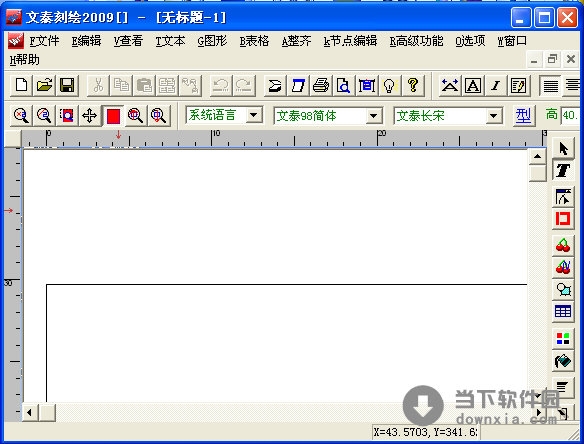Screen dimensions: 584x444
Task: Open the W窗口 menu
Action: point(512,41)
